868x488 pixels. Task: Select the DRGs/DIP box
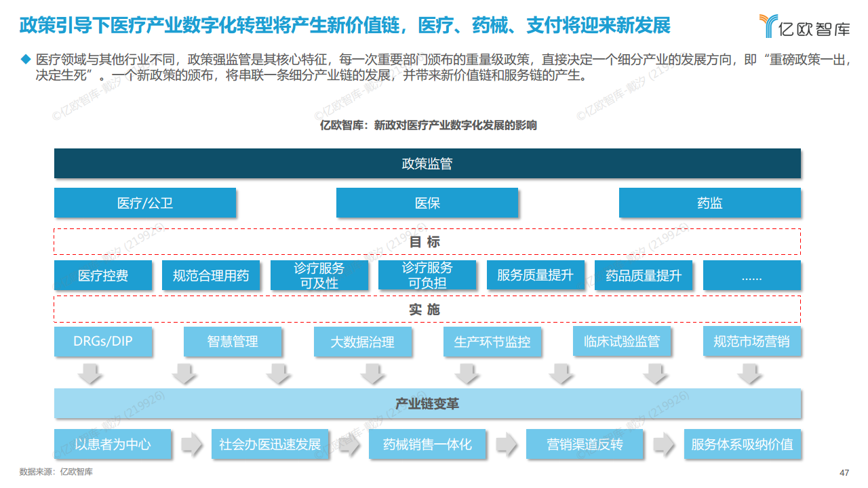click(103, 342)
